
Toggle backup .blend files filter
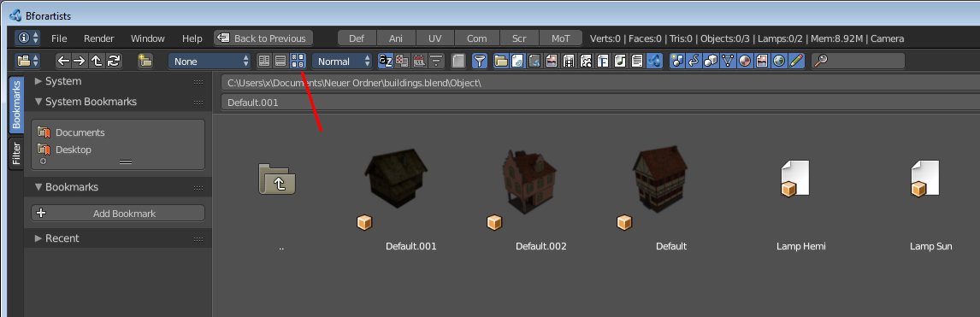point(534,61)
